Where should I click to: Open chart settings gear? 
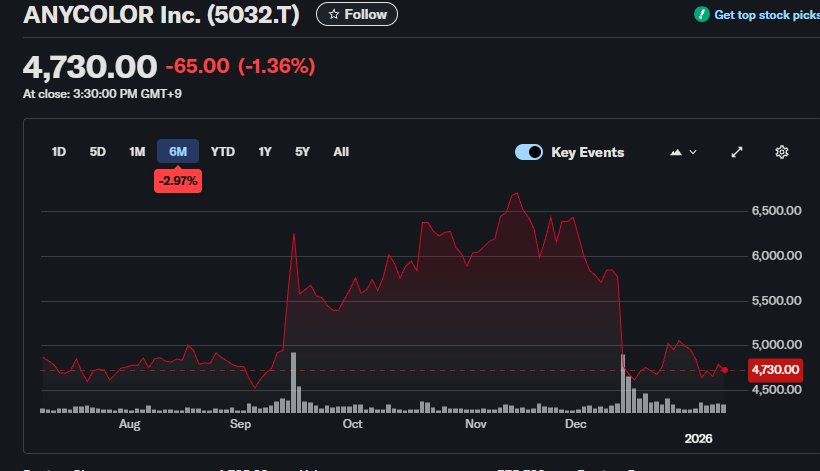[x=781, y=152]
